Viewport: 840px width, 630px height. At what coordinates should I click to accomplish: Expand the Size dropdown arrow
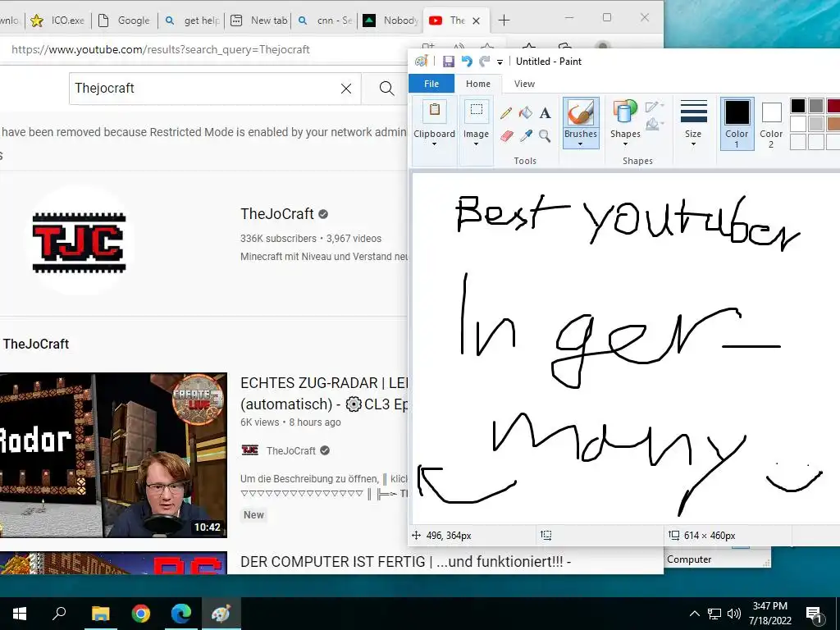click(x=693, y=144)
